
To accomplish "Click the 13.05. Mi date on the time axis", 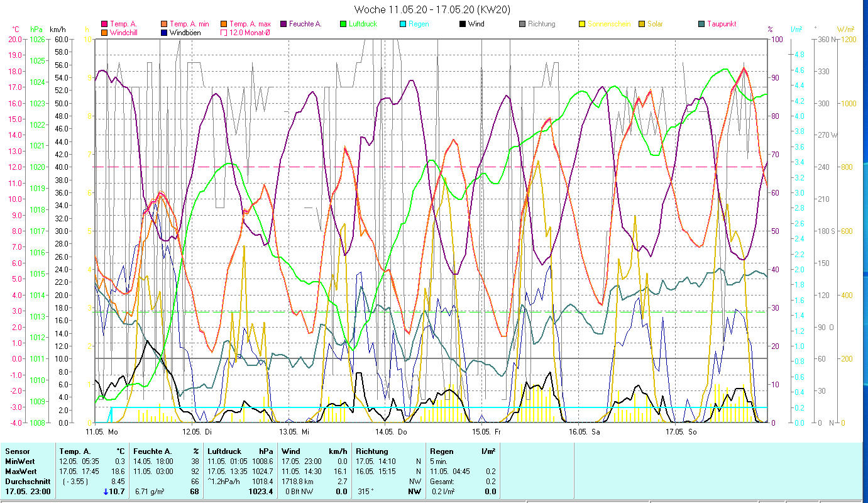I will pos(294,432).
